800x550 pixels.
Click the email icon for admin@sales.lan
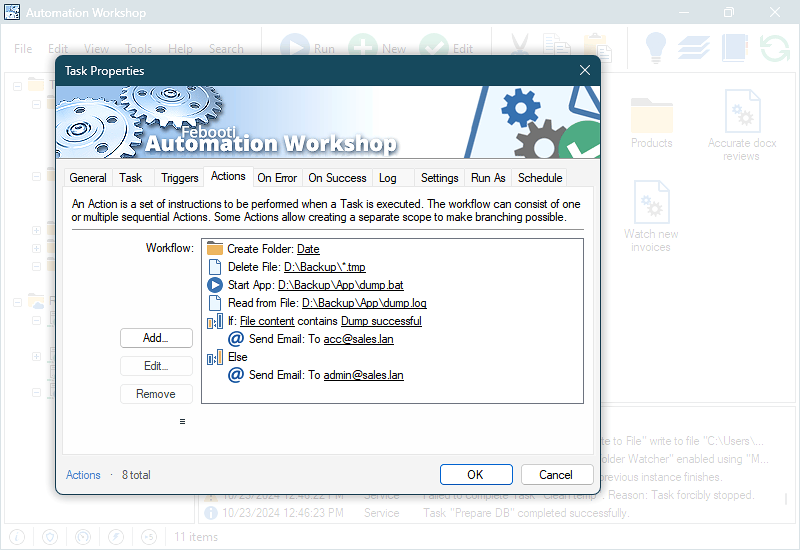(x=235, y=375)
